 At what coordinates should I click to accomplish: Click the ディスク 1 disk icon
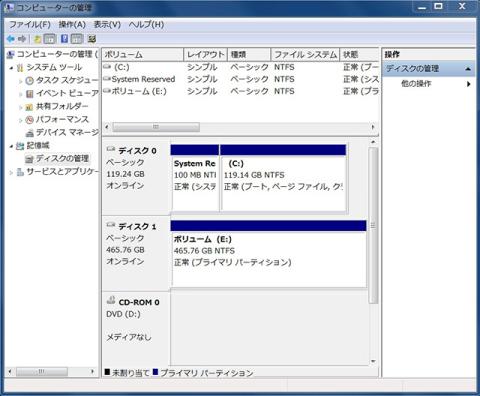coord(111,225)
